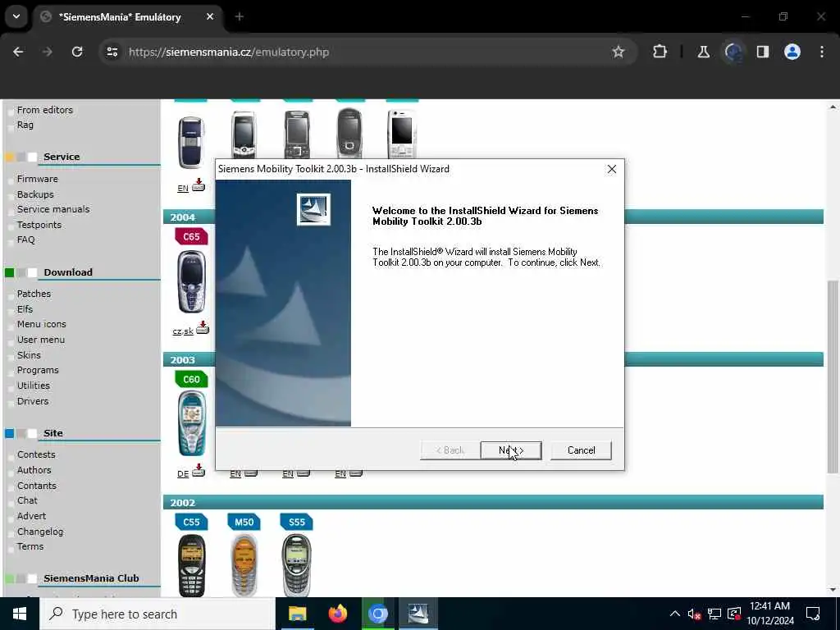Screen dimensions: 840x630
Task: Open a new browser tab
Action: tap(240, 16)
